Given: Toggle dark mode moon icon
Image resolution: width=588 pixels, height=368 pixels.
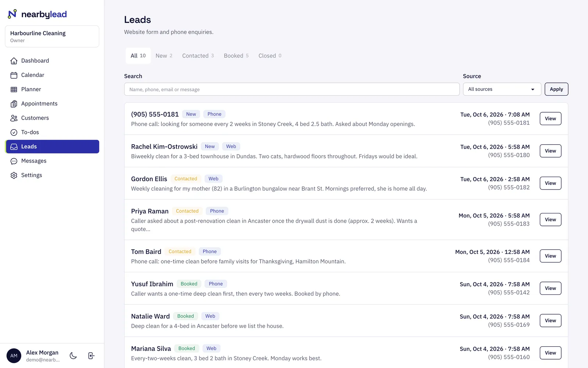Looking at the screenshot, I should point(73,355).
